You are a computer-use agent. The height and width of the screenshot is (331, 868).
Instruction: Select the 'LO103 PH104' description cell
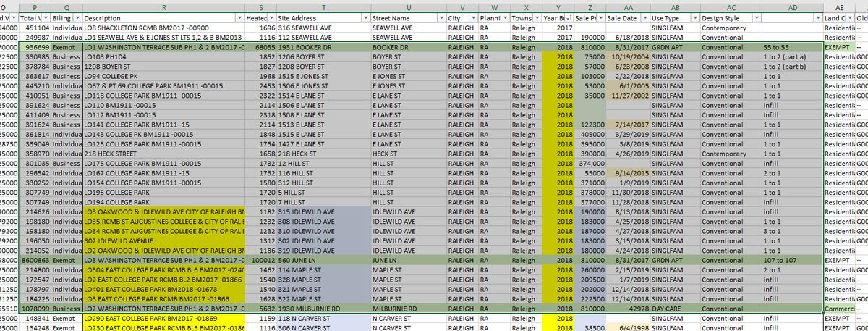[x=164, y=56]
